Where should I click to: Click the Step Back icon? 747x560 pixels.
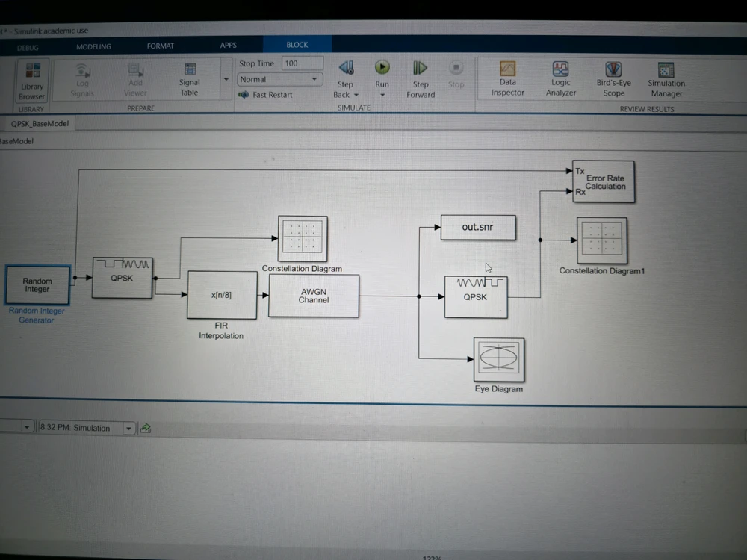pos(346,69)
